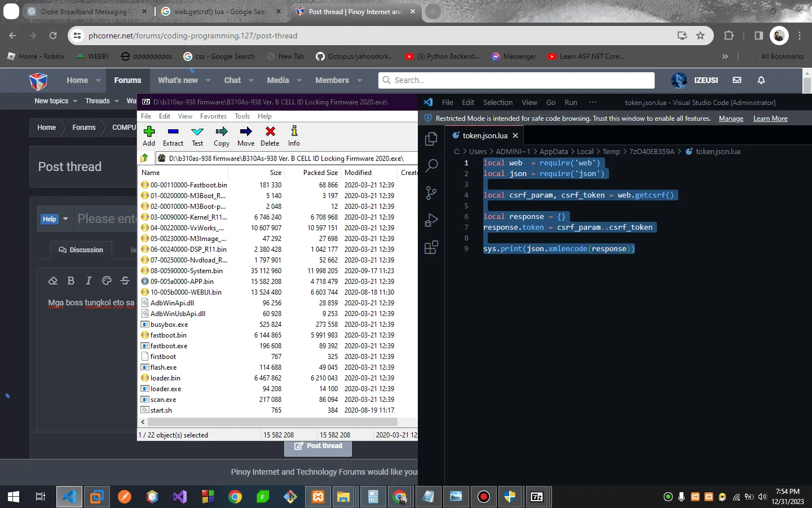Image resolution: width=812 pixels, height=508 pixels.
Task: Click the forum search box
Action: (517, 80)
